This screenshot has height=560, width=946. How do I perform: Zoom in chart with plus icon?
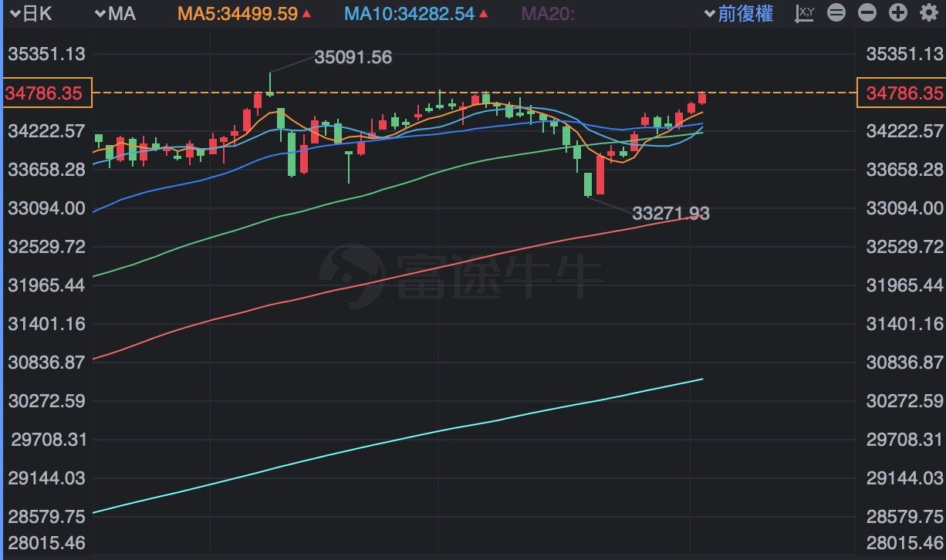897,13
